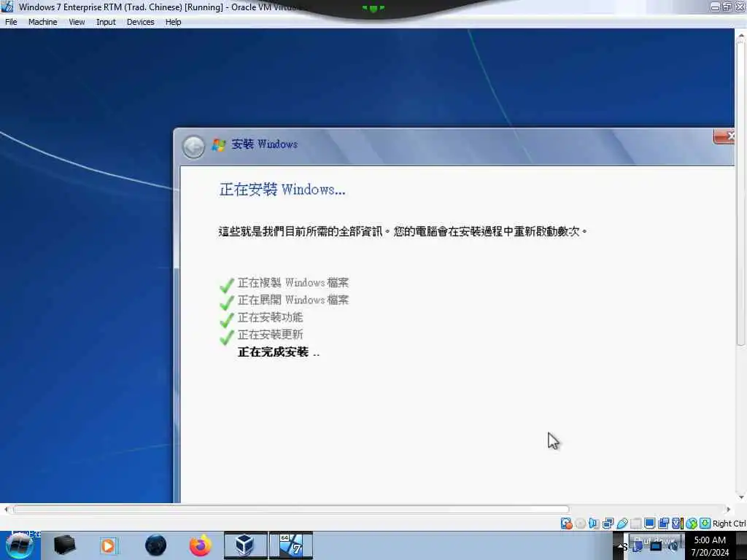Open the audio indicator in VirtualBox status bar
Image resolution: width=747 pixels, height=560 pixels.
pos(594,524)
